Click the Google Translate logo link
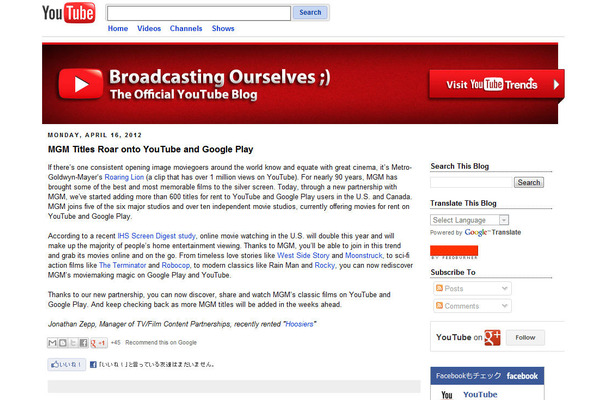610x400 pixels. [x=493, y=232]
